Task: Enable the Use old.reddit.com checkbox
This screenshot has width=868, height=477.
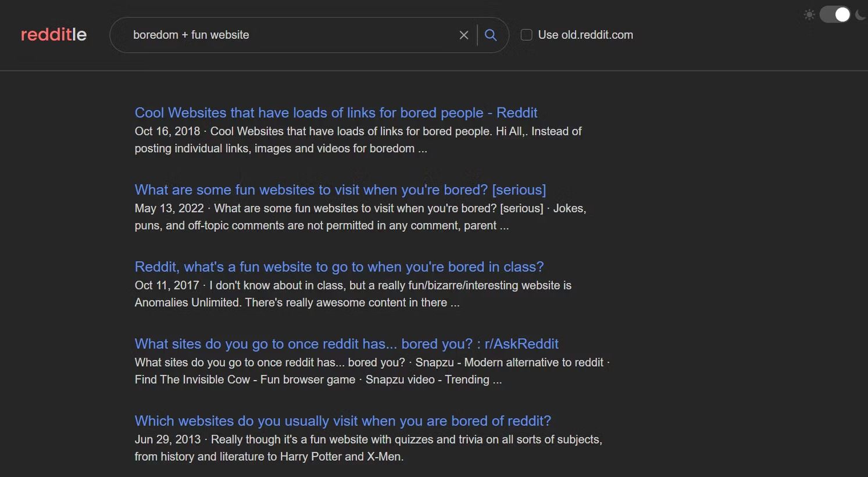Action: [526, 35]
